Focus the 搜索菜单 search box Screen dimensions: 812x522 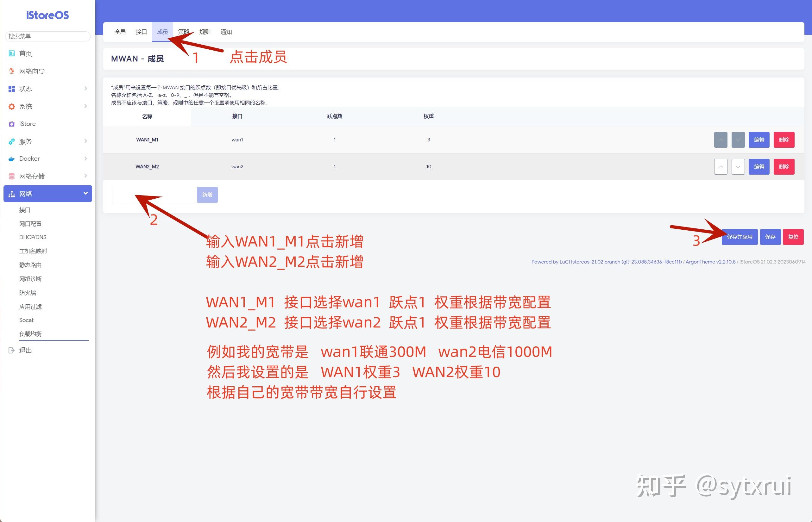click(47, 36)
